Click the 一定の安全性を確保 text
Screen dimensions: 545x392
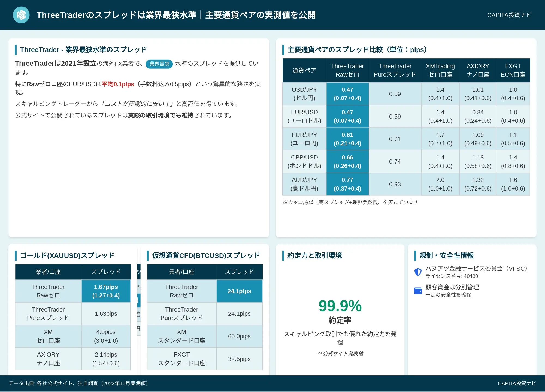click(448, 295)
